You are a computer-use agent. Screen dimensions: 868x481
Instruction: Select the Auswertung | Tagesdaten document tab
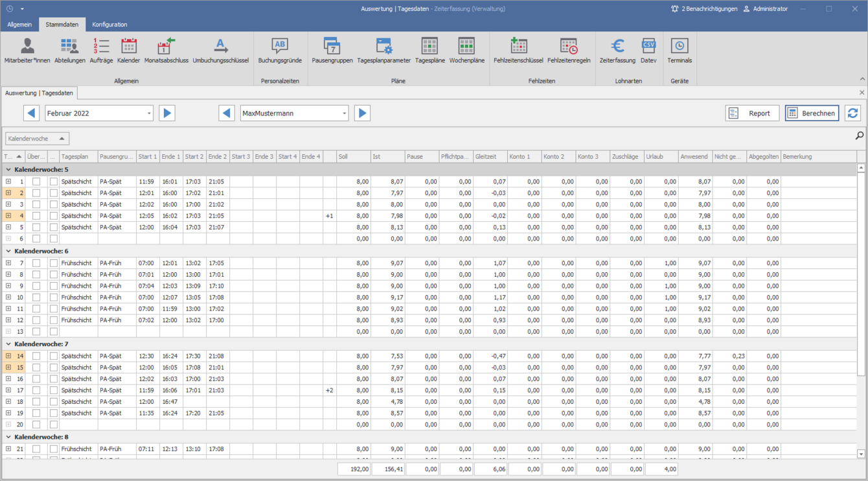(x=39, y=93)
